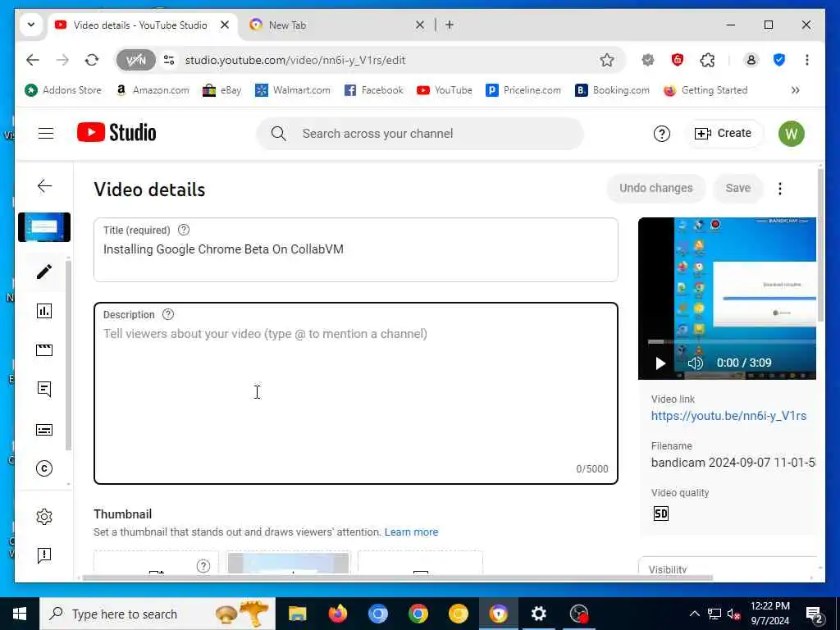This screenshot has height=630, width=840.
Task: Open the eBay bookmark
Action: (222, 90)
